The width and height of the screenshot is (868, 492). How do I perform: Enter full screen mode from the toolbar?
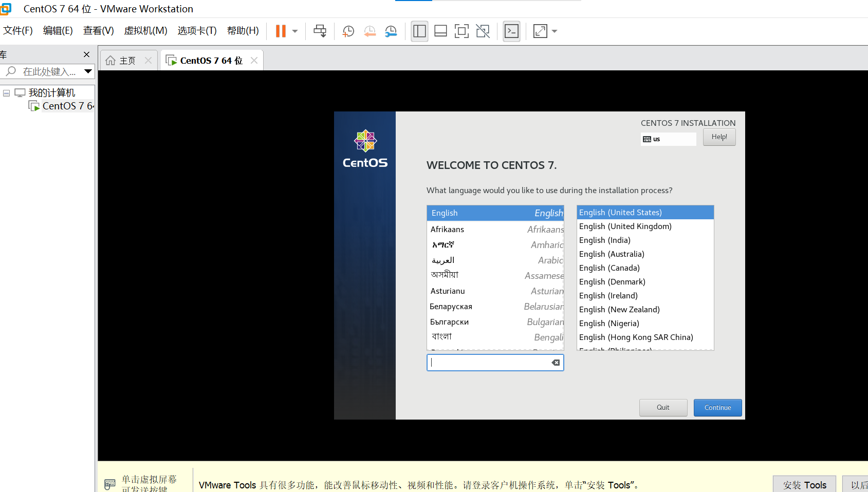click(x=461, y=31)
